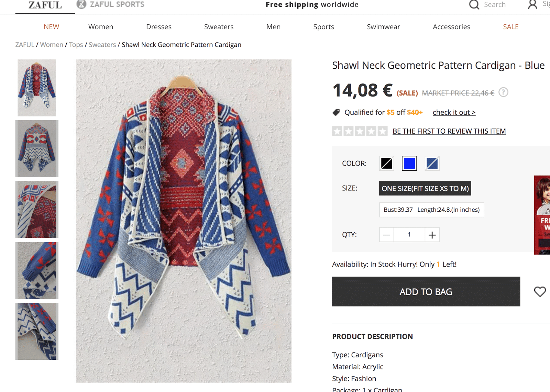The image size is (550, 392).
Task: Click Be the First to Review link
Action: click(449, 131)
